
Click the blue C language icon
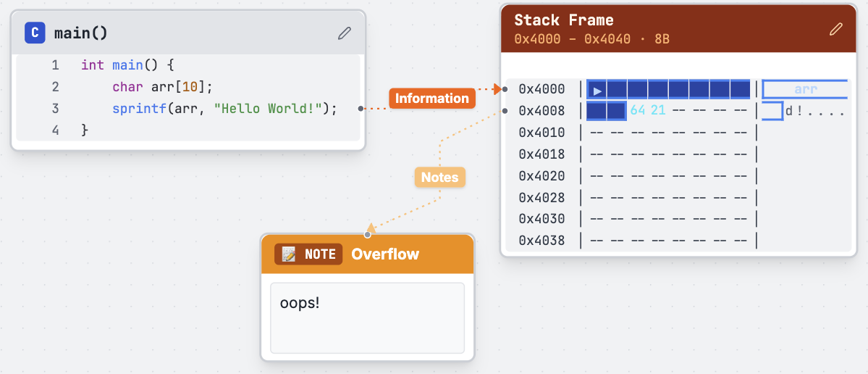[x=34, y=33]
